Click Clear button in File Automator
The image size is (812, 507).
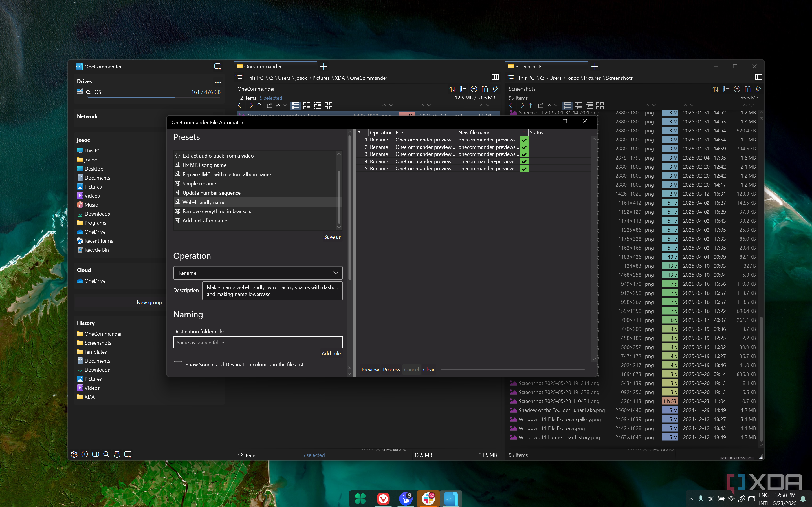[x=428, y=369]
